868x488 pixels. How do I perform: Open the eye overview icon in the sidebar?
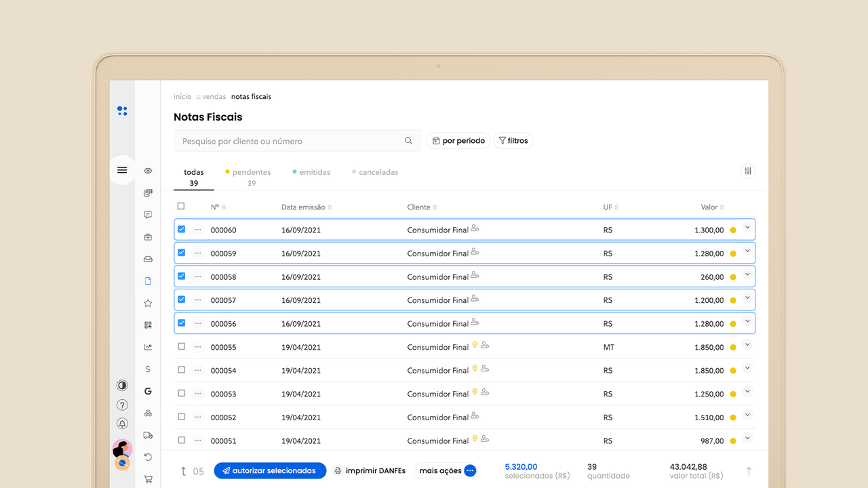click(148, 171)
